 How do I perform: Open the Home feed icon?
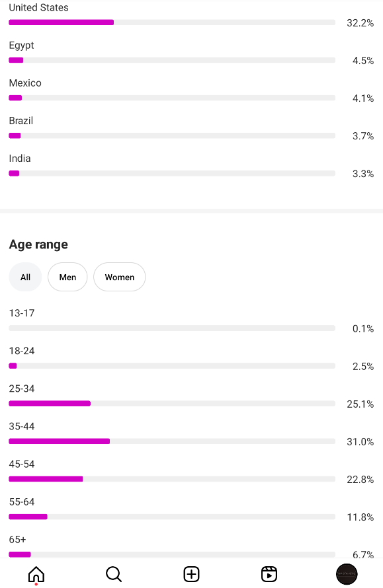pos(36,574)
